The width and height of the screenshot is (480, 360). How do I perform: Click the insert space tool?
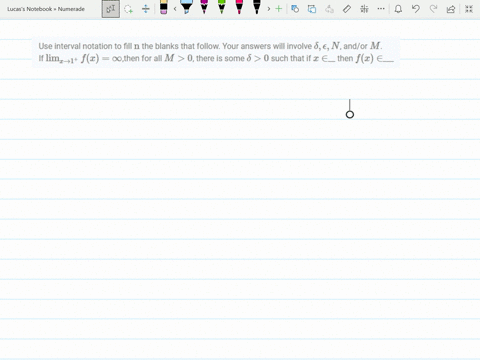(146, 9)
